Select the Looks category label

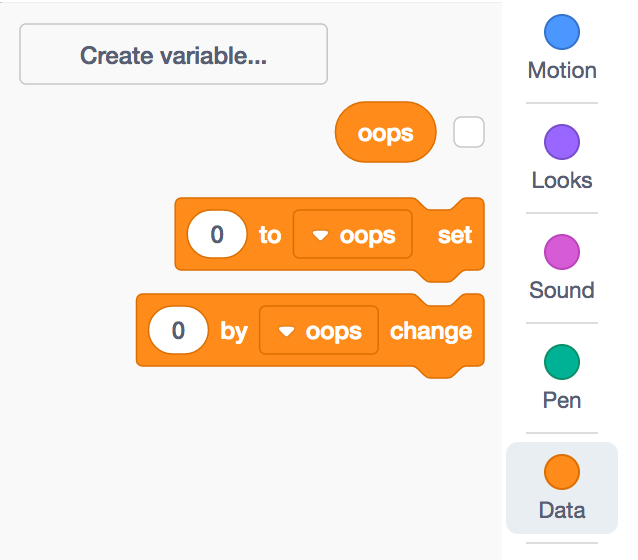562,181
